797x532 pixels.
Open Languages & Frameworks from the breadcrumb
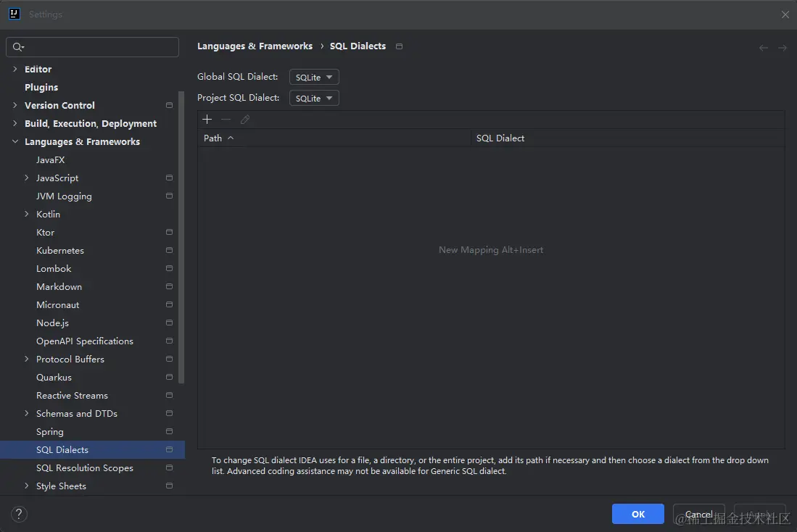255,46
